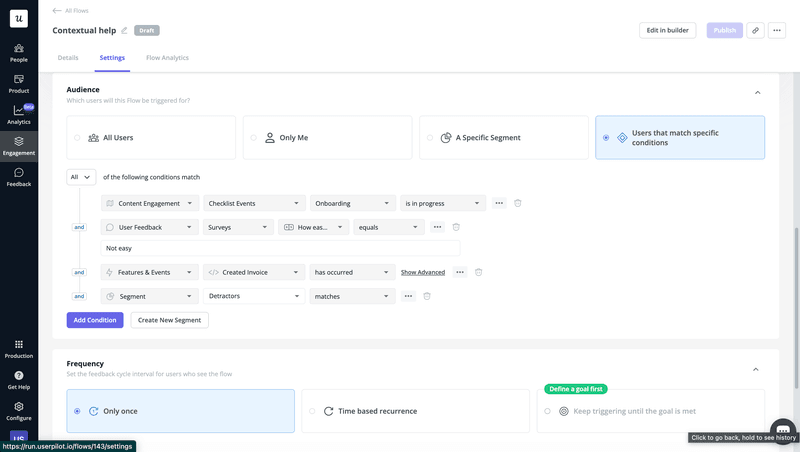Open the Onboarding dropdown
This screenshot has height=452, width=800.
[x=353, y=203]
